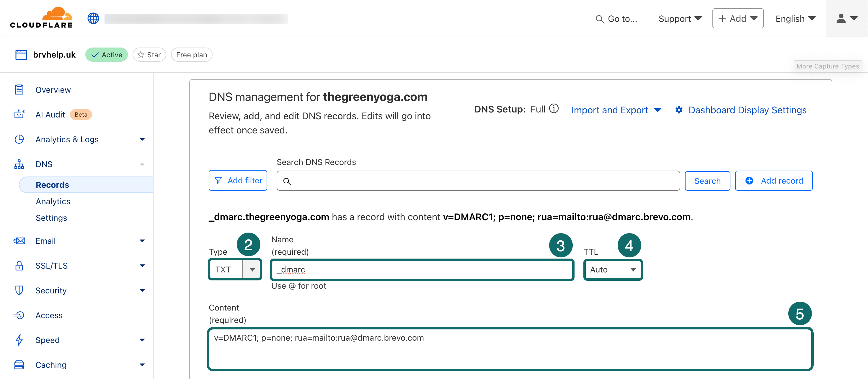Click the Go to... search text
Screen dimensions: 868x379
[x=622, y=19]
